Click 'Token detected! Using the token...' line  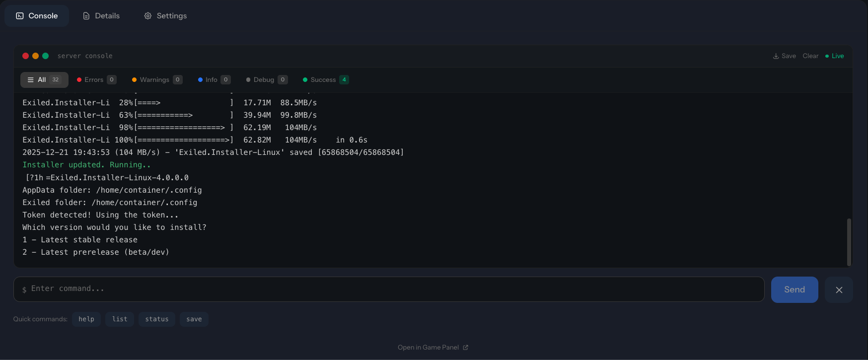coord(100,215)
